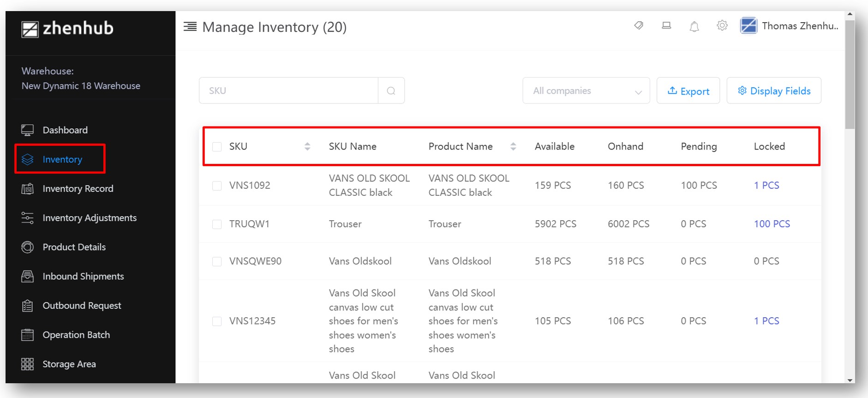Open the notifications bell
The height and width of the screenshot is (398, 868).
pyautogui.click(x=694, y=26)
